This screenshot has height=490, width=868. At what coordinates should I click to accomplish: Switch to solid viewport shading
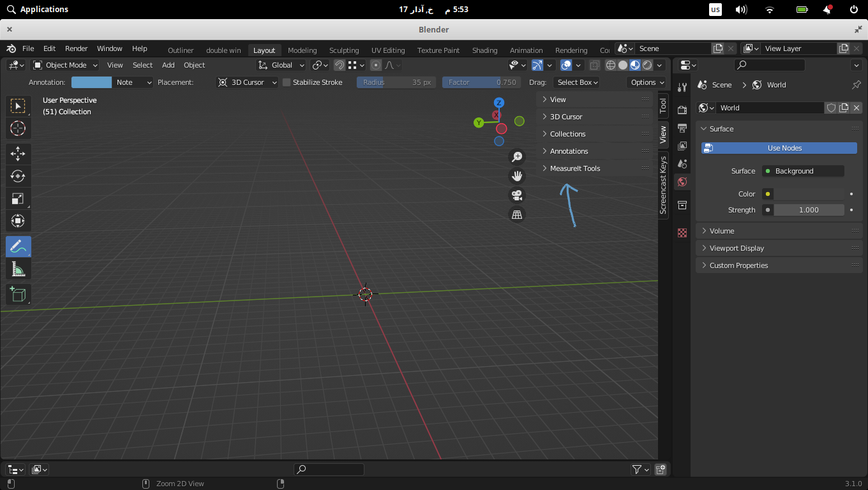point(623,65)
